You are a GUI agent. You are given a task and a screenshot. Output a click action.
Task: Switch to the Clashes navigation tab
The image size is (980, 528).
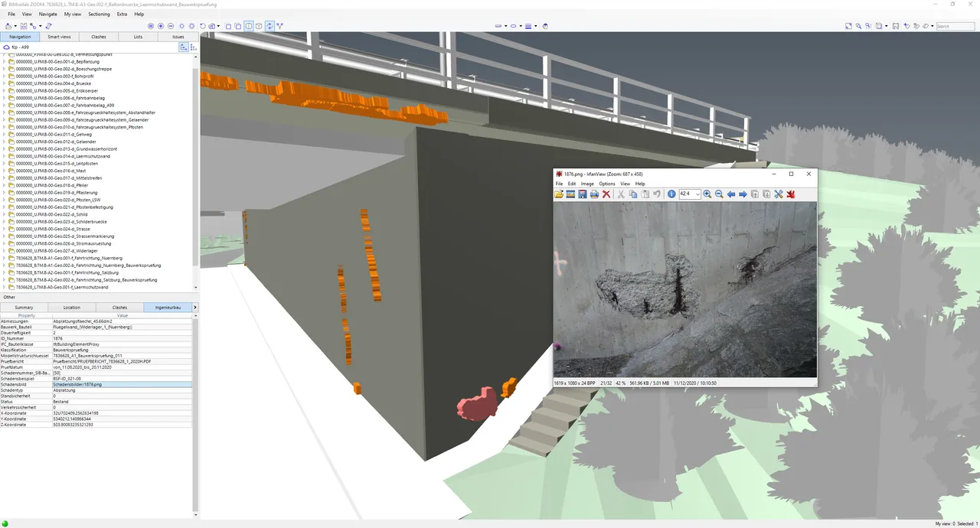coord(99,37)
